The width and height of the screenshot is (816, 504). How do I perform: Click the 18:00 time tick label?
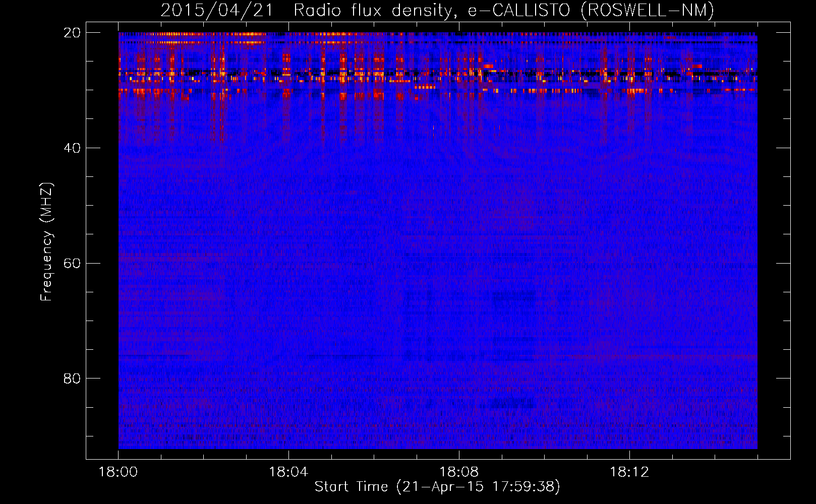click(118, 472)
